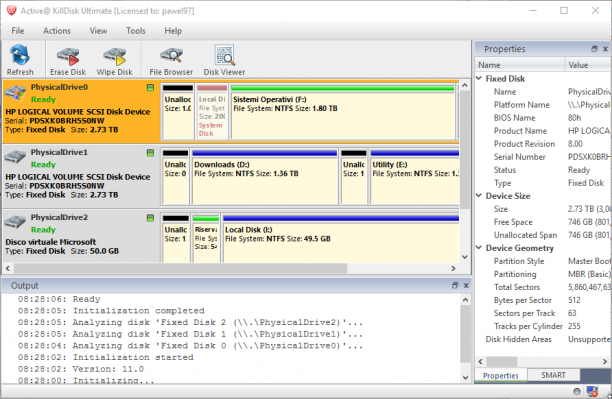The height and width of the screenshot is (399, 612).
Task: Click scroll-left arrow of the disk list
Action: 7,268
